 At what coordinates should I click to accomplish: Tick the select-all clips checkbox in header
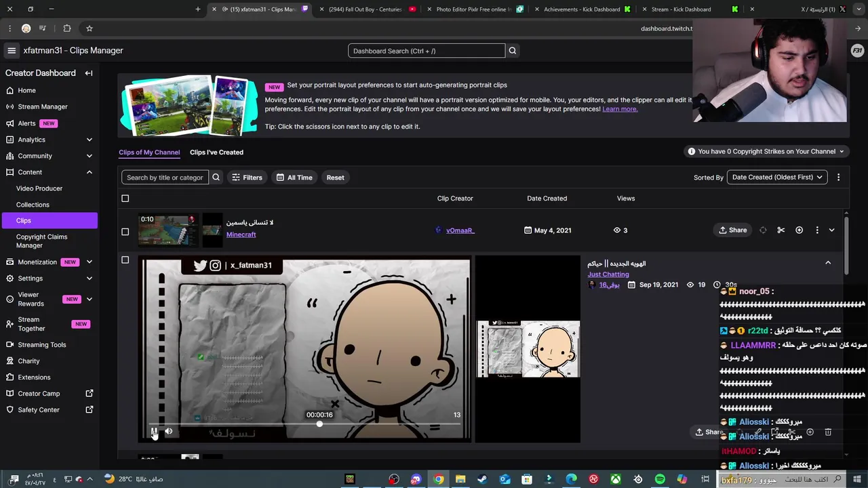[x=125, y=199]
